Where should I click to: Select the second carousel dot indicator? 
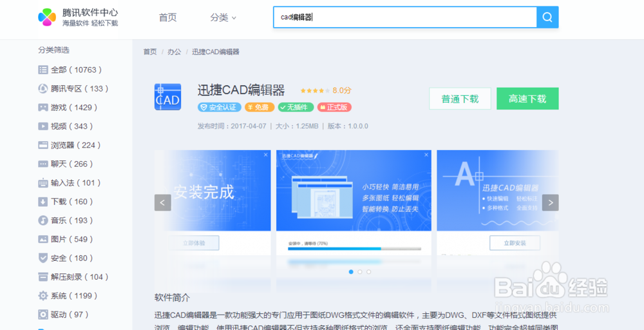pyautogui.click(x=360, y=271)
